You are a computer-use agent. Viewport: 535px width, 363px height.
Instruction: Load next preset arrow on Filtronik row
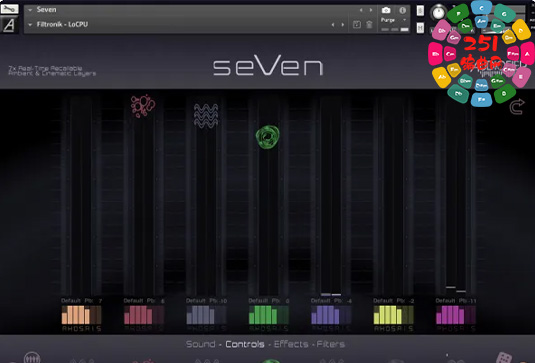[343, 25]
